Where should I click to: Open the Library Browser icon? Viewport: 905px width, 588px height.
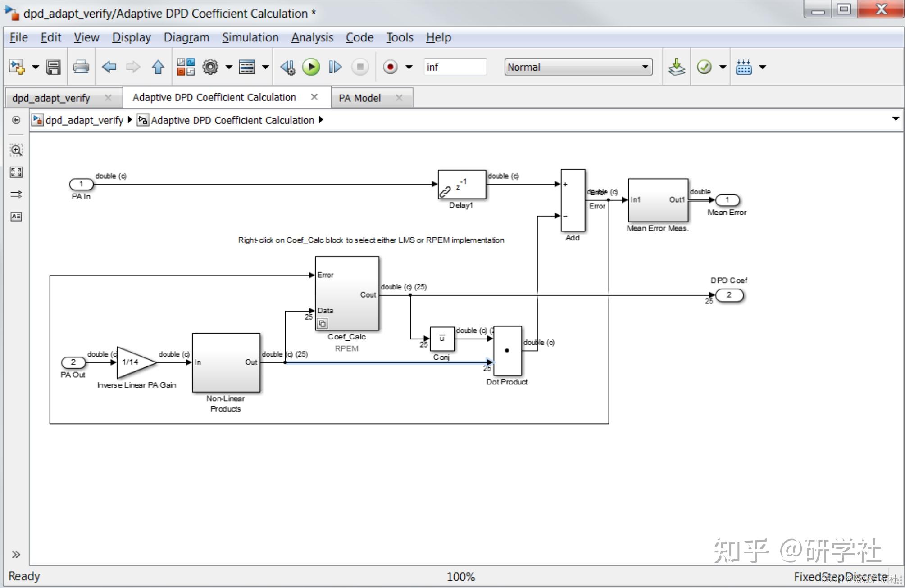point(186,67)
